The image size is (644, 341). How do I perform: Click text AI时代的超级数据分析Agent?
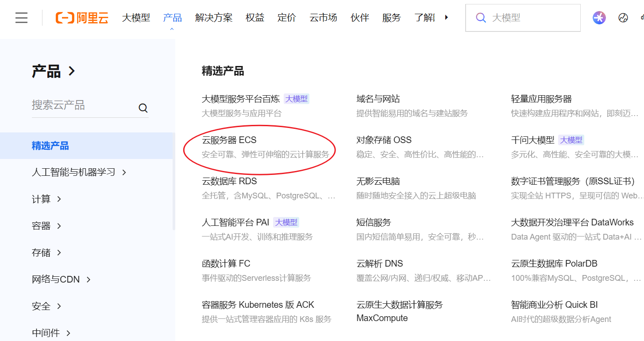tap(561, 319)
